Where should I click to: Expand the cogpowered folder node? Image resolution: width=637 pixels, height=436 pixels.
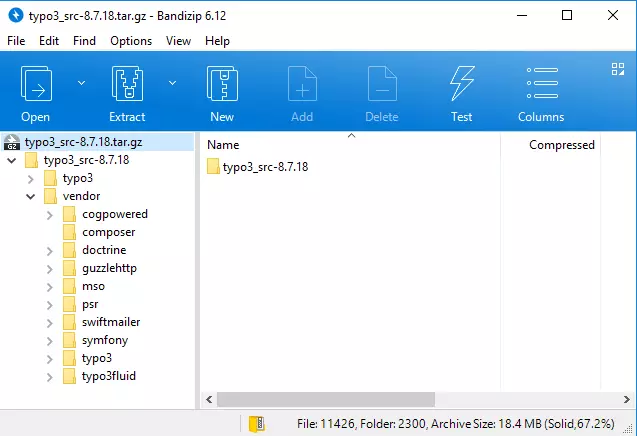point(50,214)
